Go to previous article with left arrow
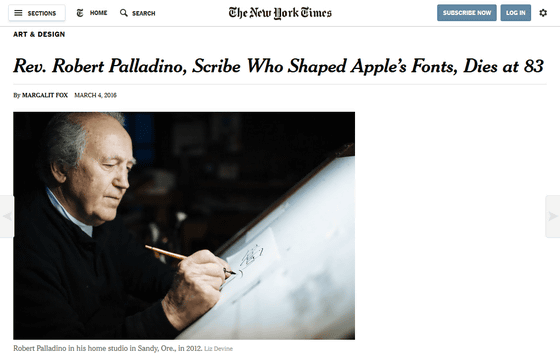 pyautogui.click(x=7, y=216)
